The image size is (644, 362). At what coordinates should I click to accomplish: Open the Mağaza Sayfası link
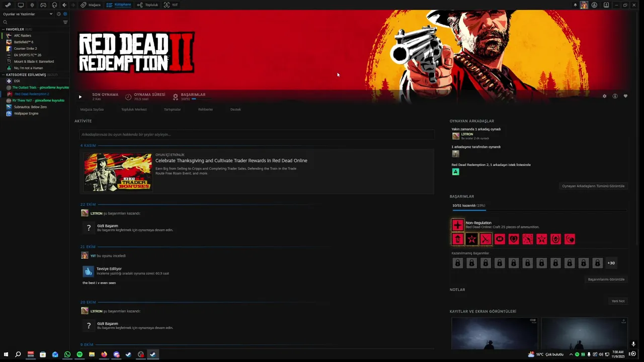[x=92, y=109]
